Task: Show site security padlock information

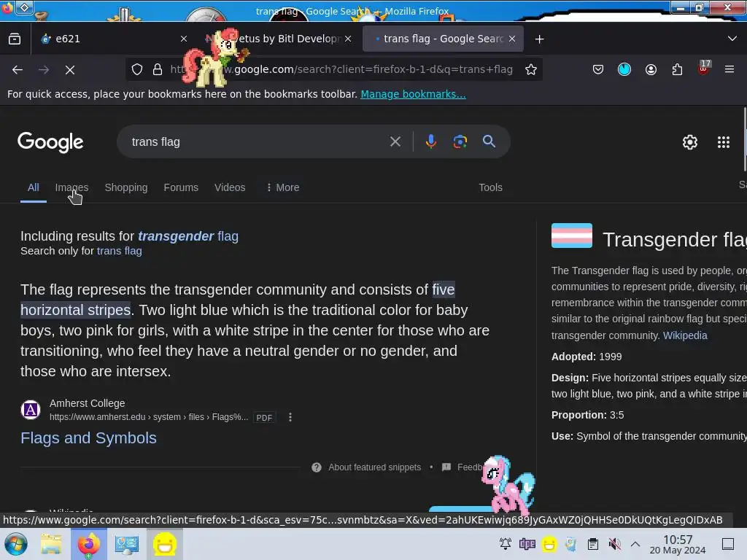Action: (x=158, y=69)
